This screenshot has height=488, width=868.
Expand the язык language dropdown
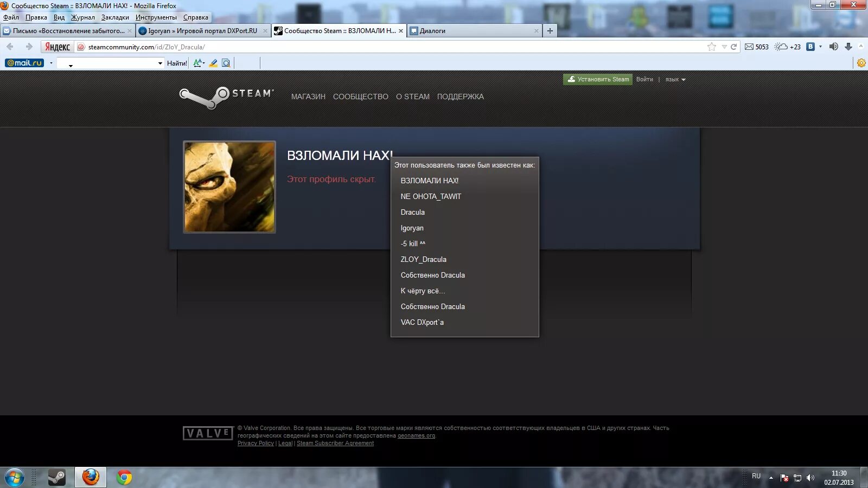(x=675, y=79)
